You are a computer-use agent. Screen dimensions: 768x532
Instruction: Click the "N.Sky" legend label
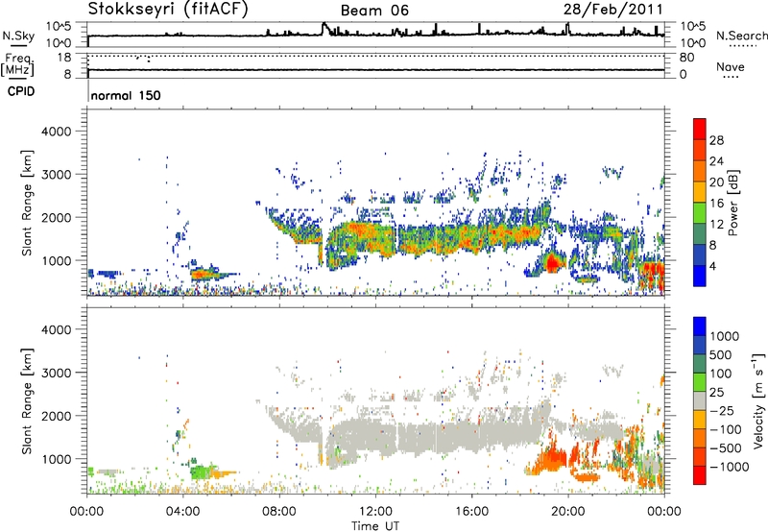click(x=18, y=36)
